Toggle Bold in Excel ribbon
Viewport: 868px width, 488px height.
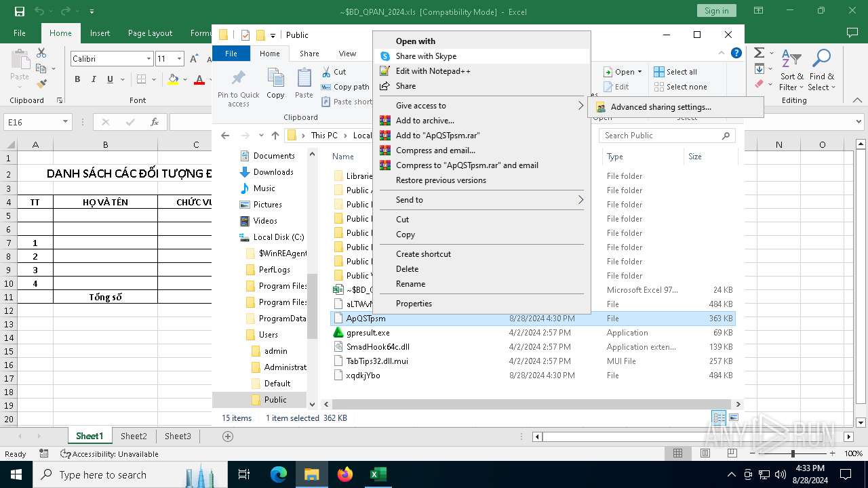77,79
